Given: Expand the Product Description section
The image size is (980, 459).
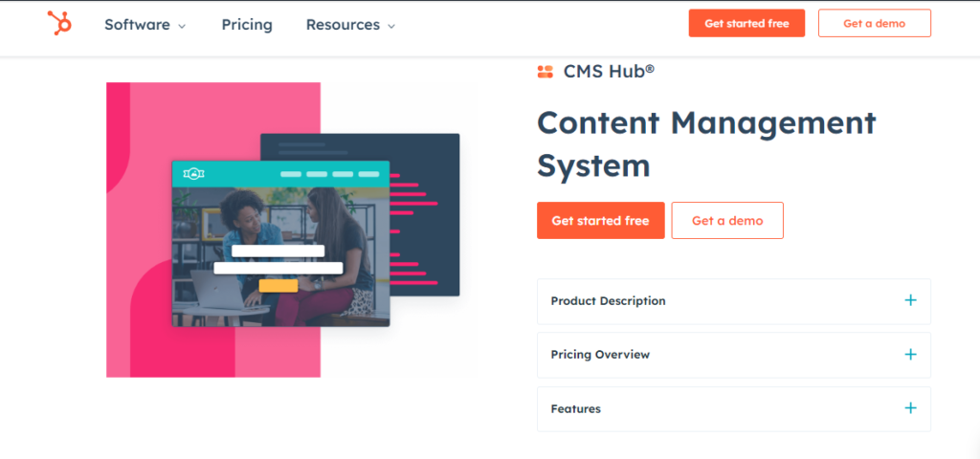Looking at the screenshot, I should (734, 301).
